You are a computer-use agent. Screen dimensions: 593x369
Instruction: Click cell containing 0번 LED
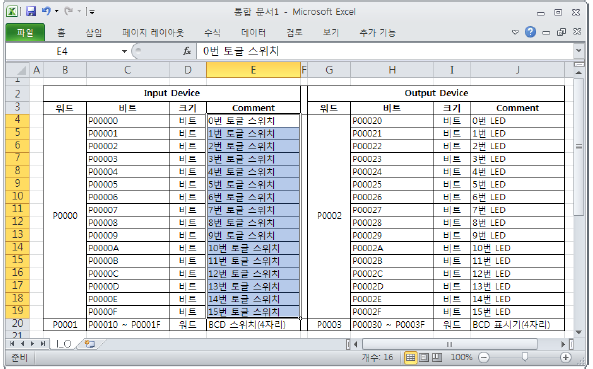pos(517,121)
